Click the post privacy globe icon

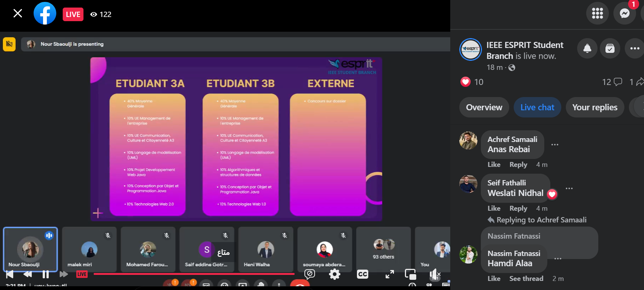click(x=512, y=68)
